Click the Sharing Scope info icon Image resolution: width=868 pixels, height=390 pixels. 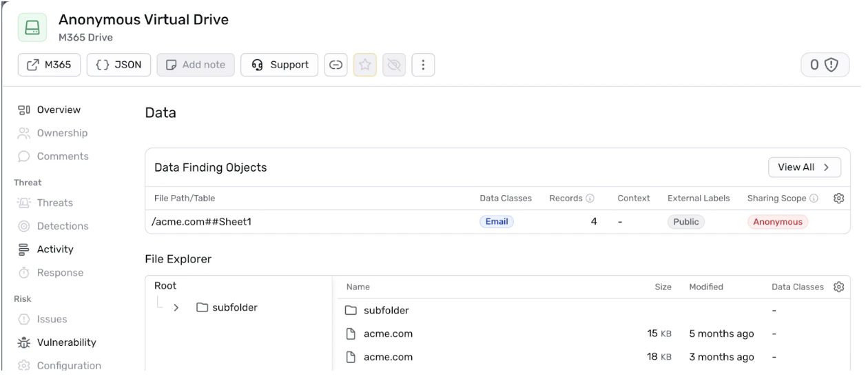(x=814, y=198)
